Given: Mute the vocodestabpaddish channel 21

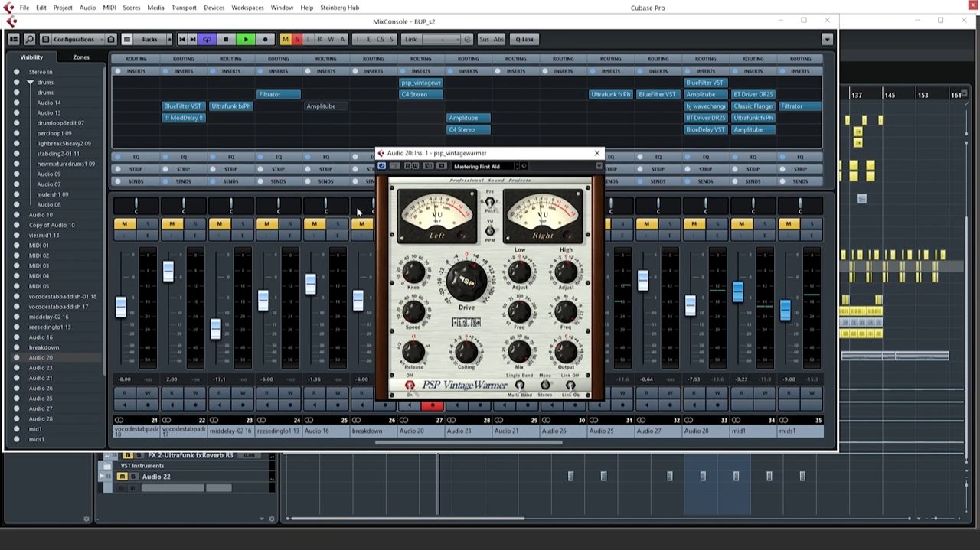Looking at the screenshot, I should (x=124, y=224).
